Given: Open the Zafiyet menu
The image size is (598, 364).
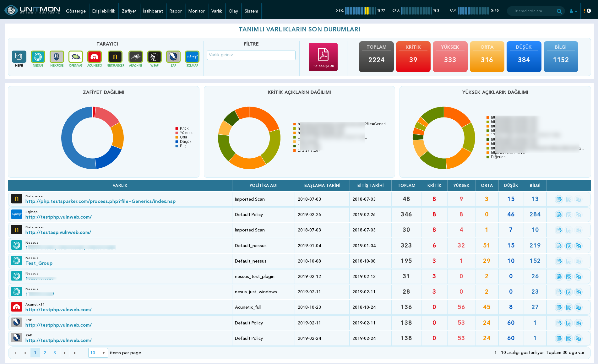Looking at the screenshot, I should point(129,11).
